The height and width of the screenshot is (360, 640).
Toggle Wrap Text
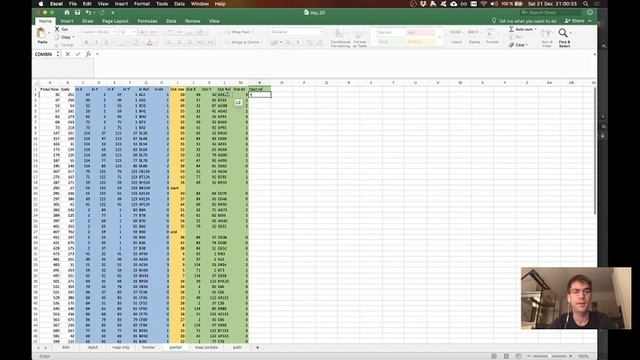coord(238,32)
